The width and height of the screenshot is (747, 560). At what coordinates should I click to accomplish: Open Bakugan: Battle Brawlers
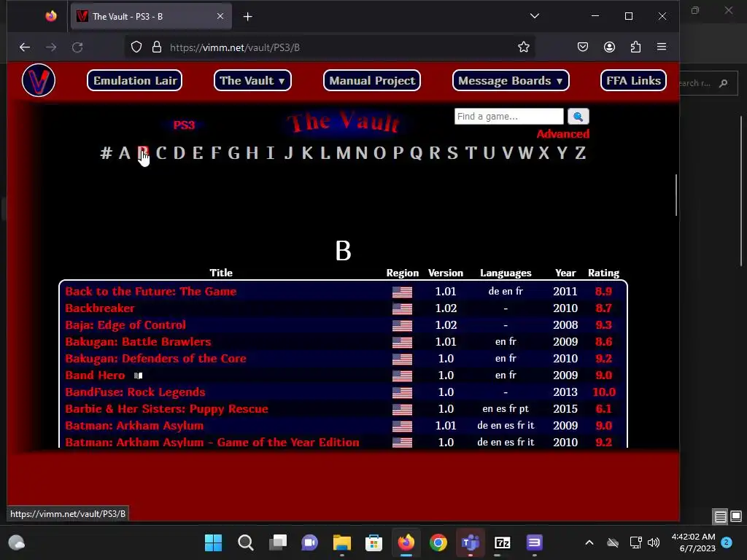[x=138, y=341]
